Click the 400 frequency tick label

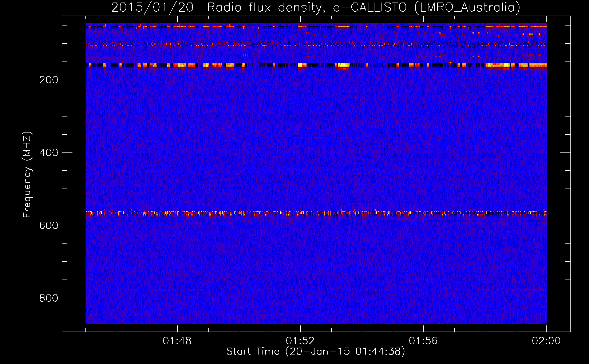click(x=49, y=153)
